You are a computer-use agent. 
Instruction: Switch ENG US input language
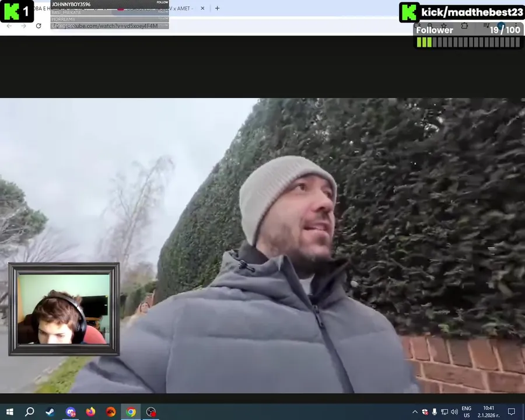point(467,412)
